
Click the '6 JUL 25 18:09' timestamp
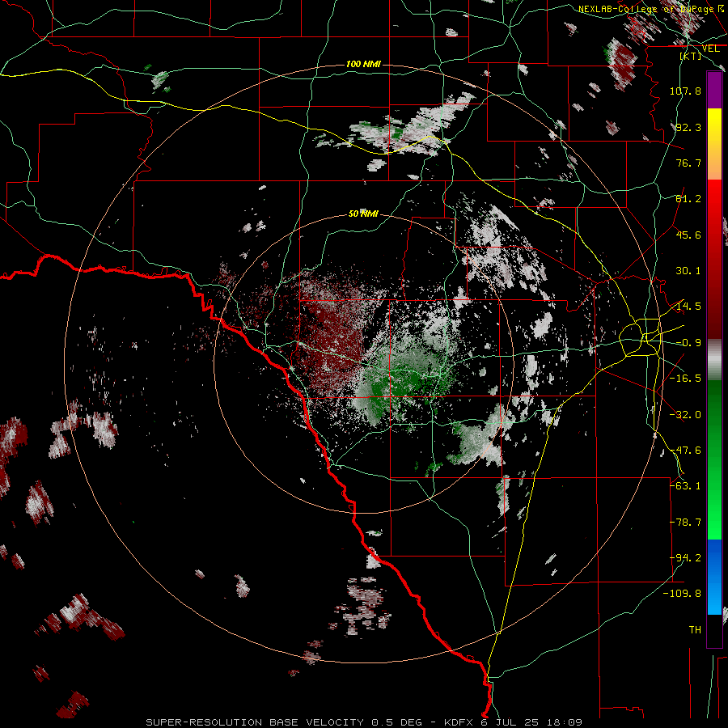(532, 722)
